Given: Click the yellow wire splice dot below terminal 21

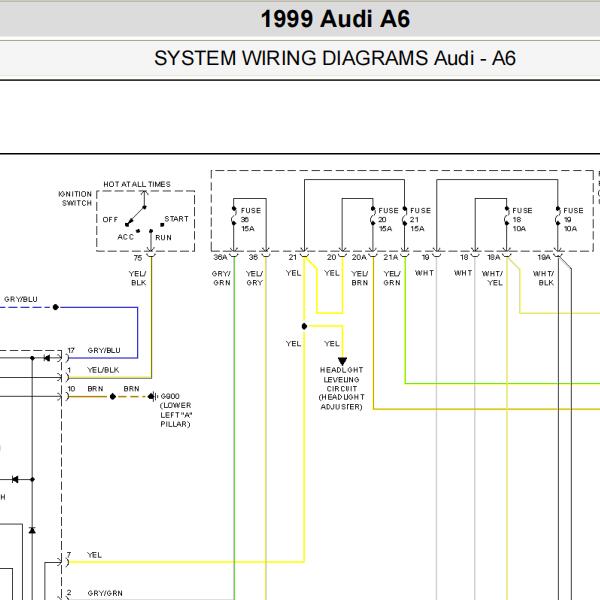Looking at the screenshot, I should click(x=304, y=326).
